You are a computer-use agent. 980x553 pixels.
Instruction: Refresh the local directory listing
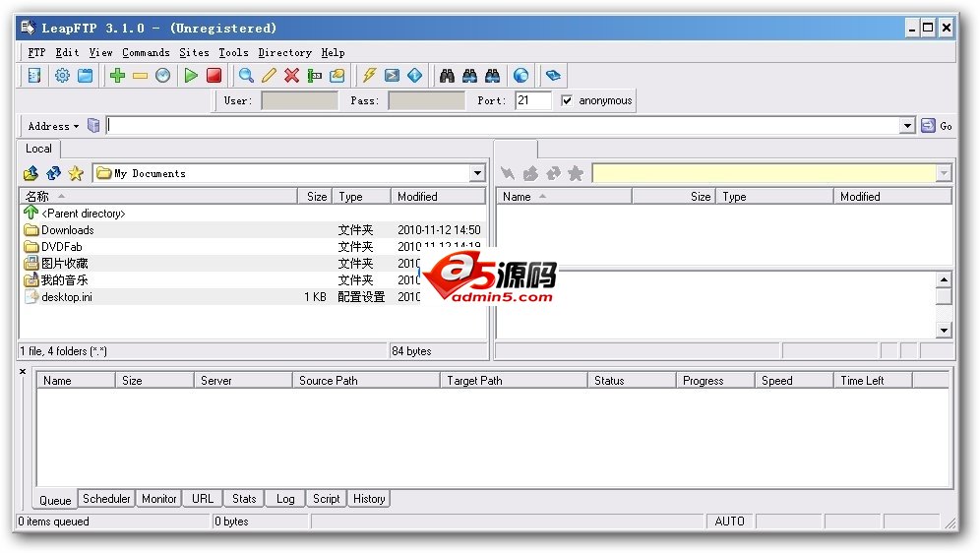[54, 173]
